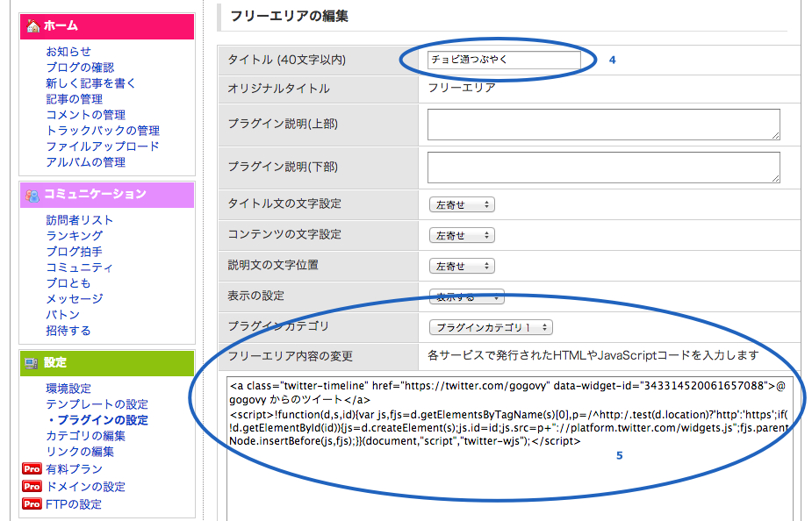Click the Pro badge beside FTPの設定
Viewport: 812px width, 521px height.
pos(32,504)
